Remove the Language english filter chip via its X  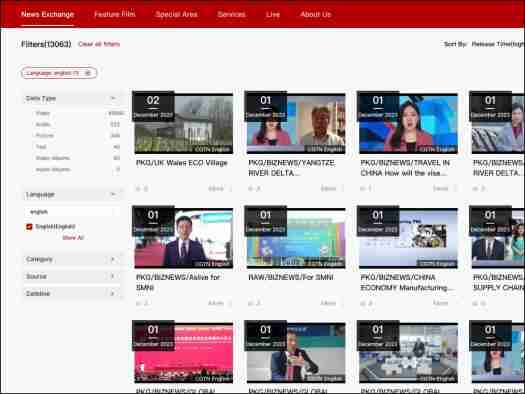88,73
